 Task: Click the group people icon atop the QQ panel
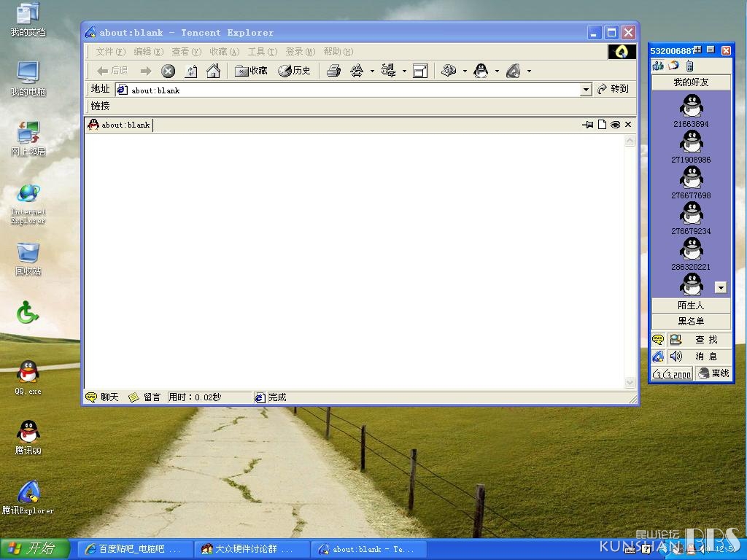pos(658,66)
